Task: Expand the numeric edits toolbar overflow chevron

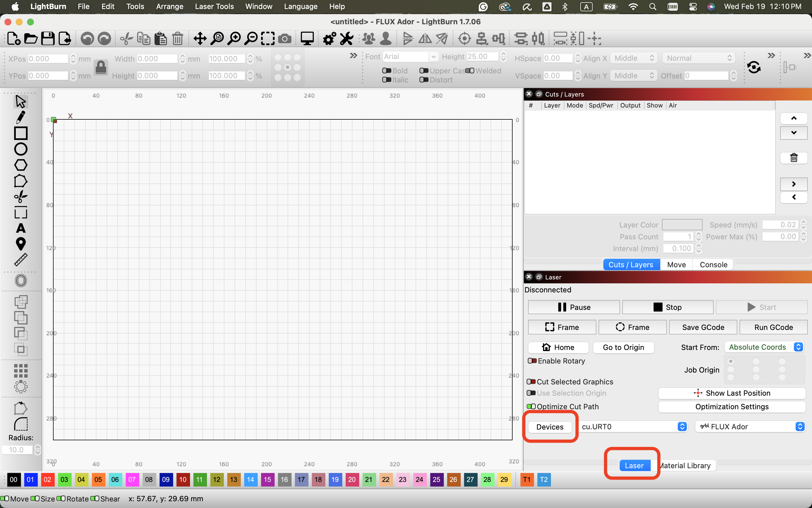Action: click(353, 55)
